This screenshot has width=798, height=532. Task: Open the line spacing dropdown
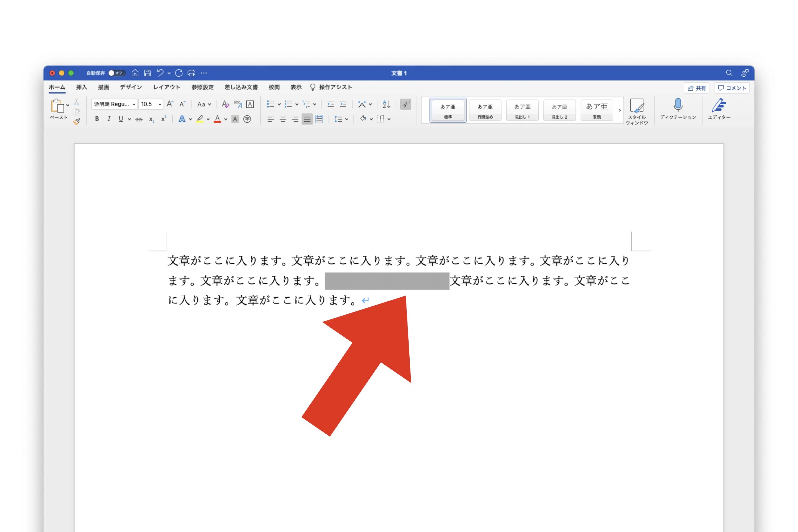341,119
